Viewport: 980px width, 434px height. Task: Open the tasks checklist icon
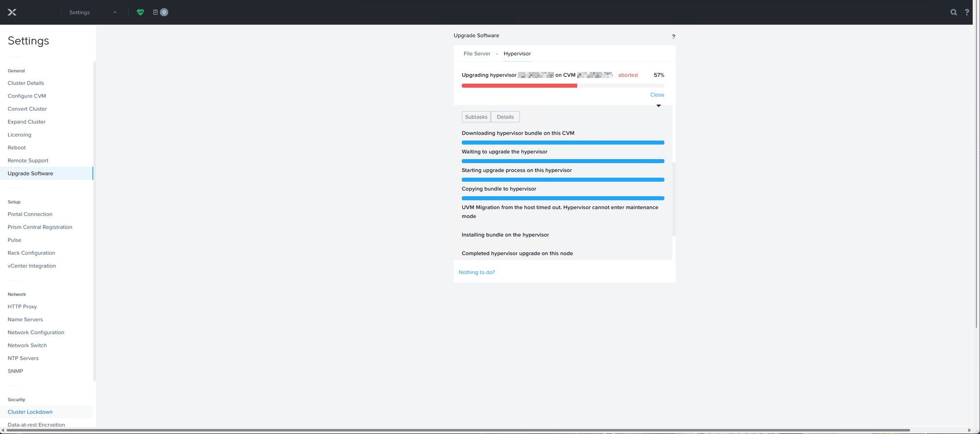155,12
